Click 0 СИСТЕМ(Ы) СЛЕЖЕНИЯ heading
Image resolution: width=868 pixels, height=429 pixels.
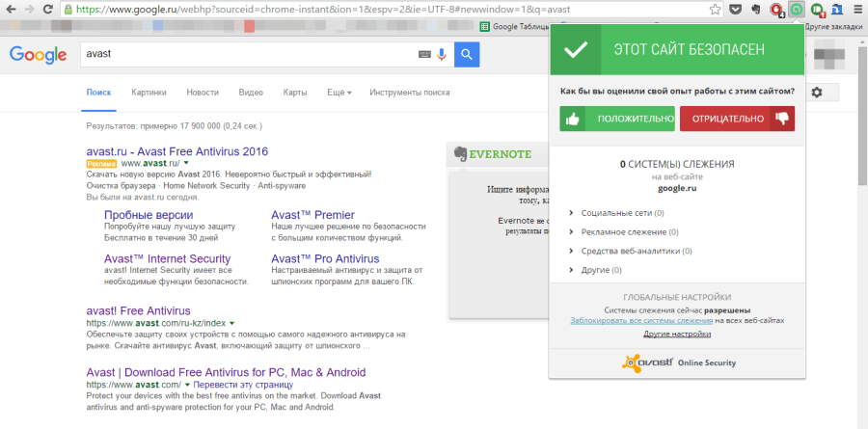coord(677,164)
